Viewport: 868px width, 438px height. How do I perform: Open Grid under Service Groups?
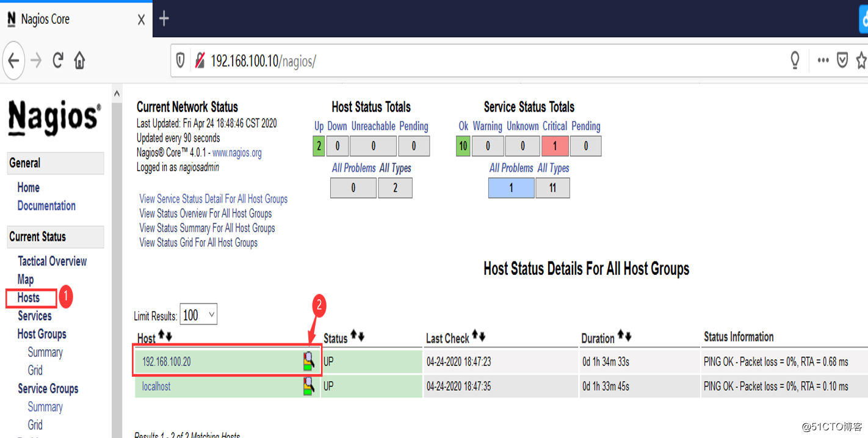[x=35, y=425]
